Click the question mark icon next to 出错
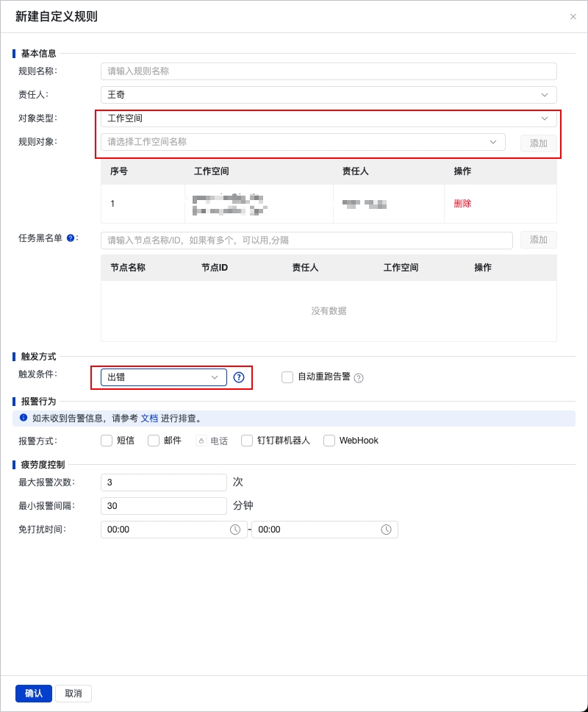Image resolution: width=588 pixels, height=712 pixels. [x=238, y=377]
